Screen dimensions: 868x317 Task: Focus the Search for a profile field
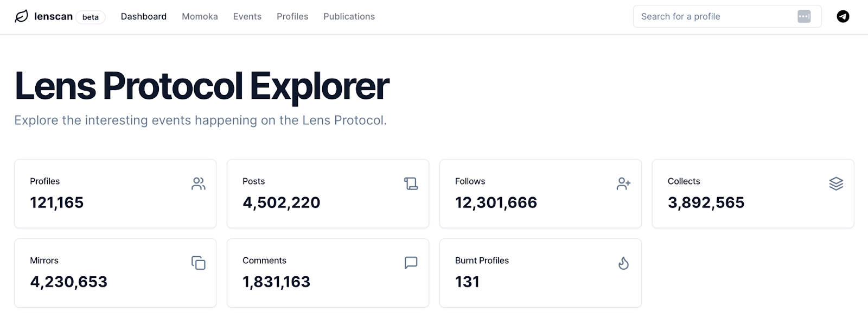[711, 16]
